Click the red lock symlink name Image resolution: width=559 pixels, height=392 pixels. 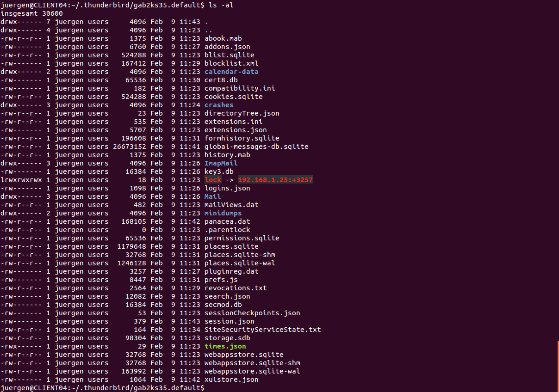pyautogui.click(x=213, y=180)
